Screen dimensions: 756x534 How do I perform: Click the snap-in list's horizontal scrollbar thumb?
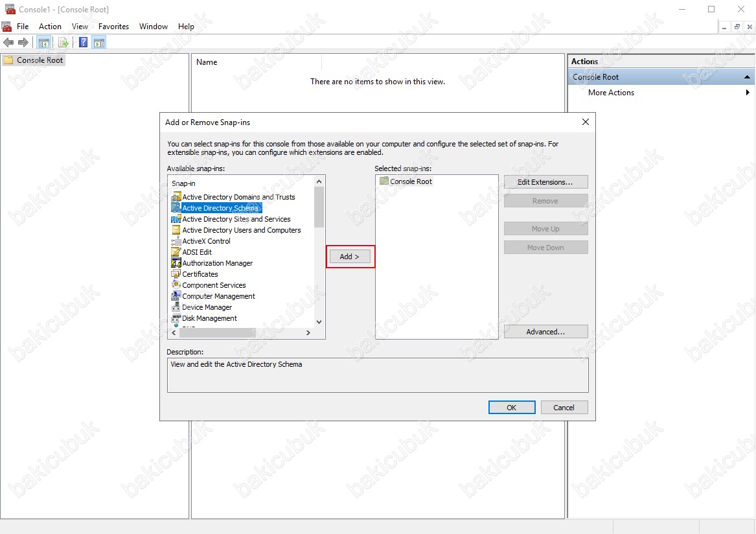tap(218, 333)
